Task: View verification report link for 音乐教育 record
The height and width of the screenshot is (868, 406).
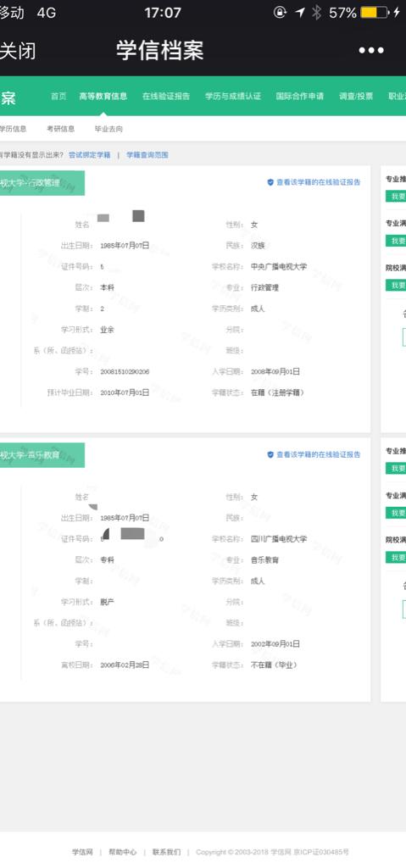Action: 319,454
